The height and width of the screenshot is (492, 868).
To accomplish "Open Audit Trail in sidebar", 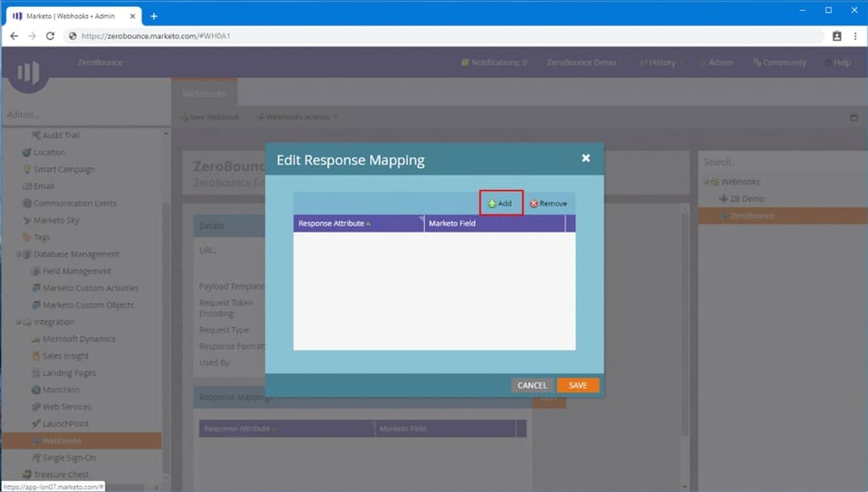I will coord(55,135).
